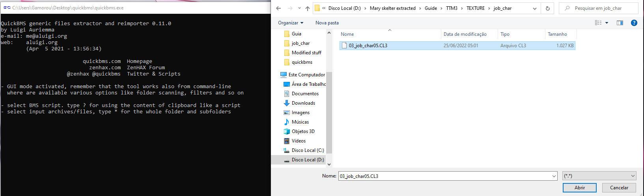Click the 03_job_char05.CL3 file icon
This screenshot has width=644, height=196.
[344, 46]
